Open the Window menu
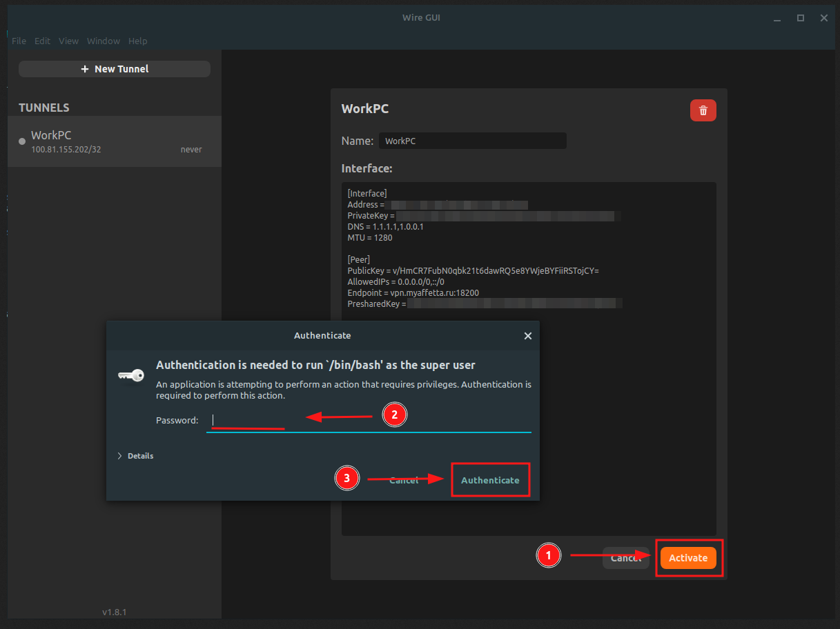Image resolution: width=840 pixels, height=629 pixels. coord(104,41)
